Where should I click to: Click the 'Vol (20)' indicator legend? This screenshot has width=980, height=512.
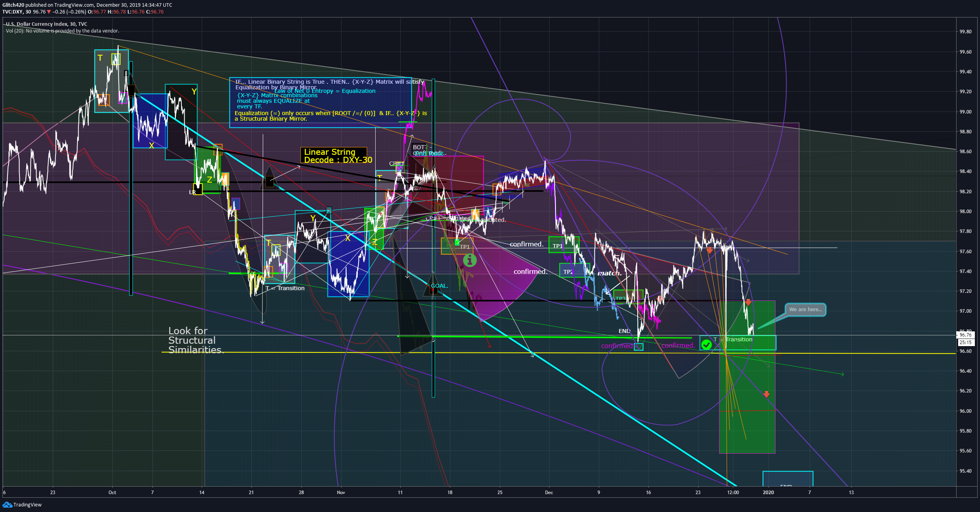pyautogui.click(x=62, y=31)
